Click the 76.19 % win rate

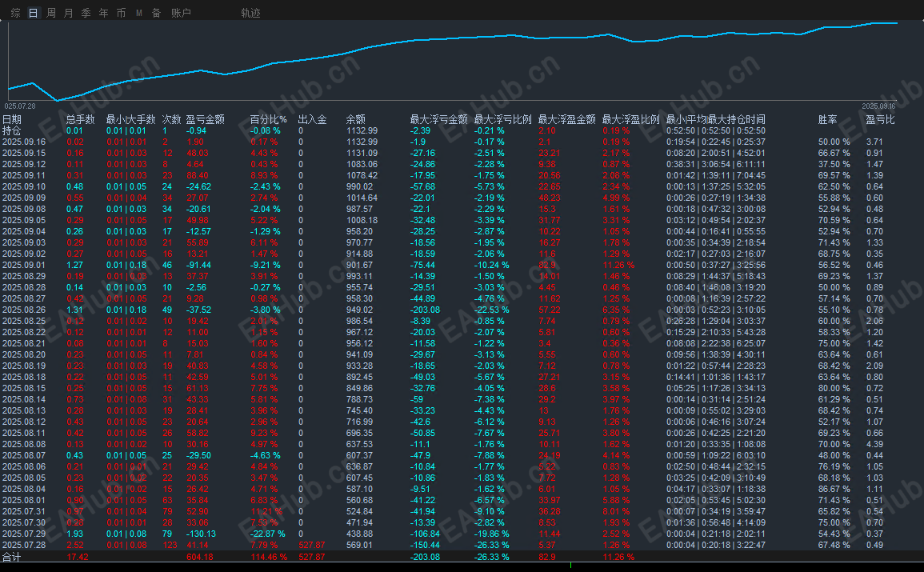tap(834, 466)
